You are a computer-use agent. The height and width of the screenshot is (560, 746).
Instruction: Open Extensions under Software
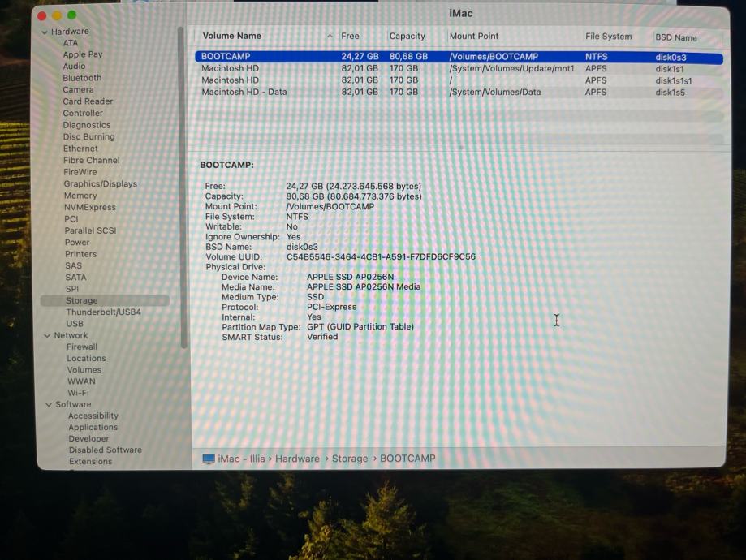[x=90, y=462]
